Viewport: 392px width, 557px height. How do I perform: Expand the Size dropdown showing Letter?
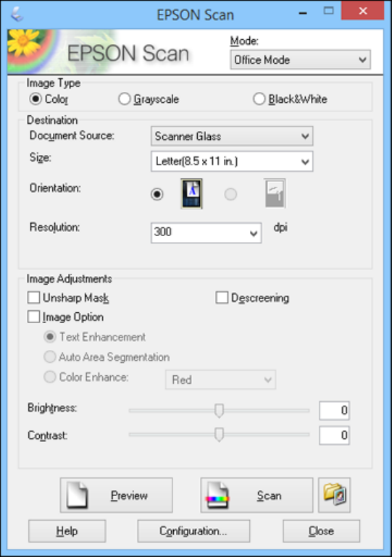[x=232, y=162]
